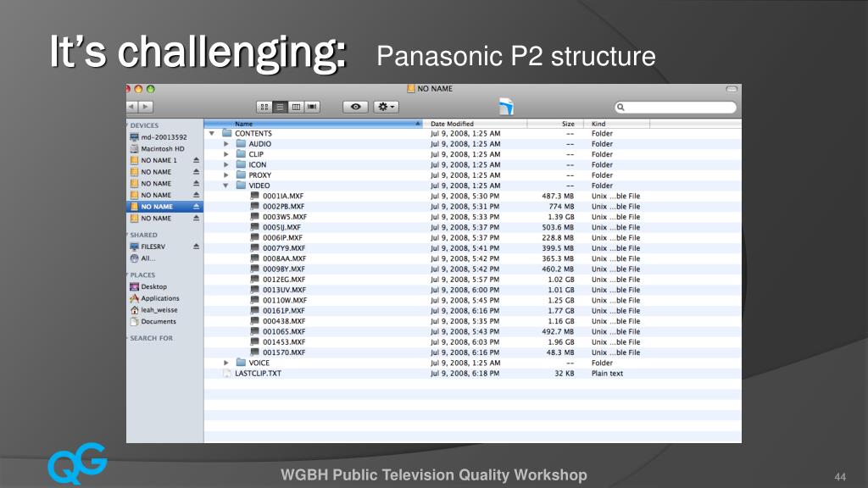Select file 0012EG.MXF
The width and height of the screenshot is (868, 488).
[x=284, y=280]
